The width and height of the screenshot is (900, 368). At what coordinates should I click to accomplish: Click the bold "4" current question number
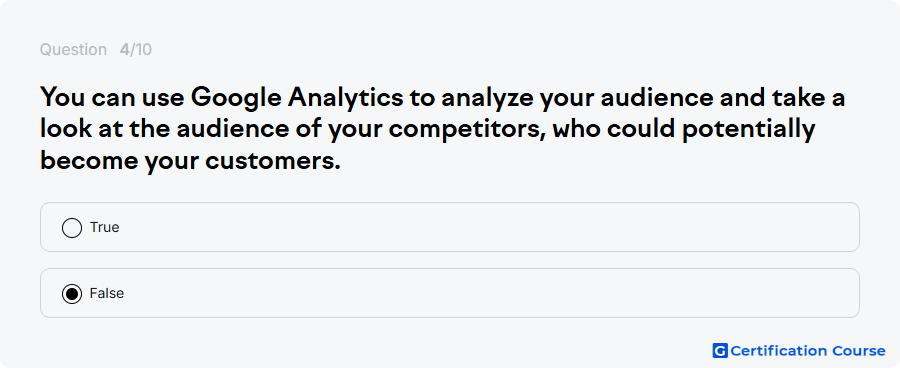coord(124,50)
